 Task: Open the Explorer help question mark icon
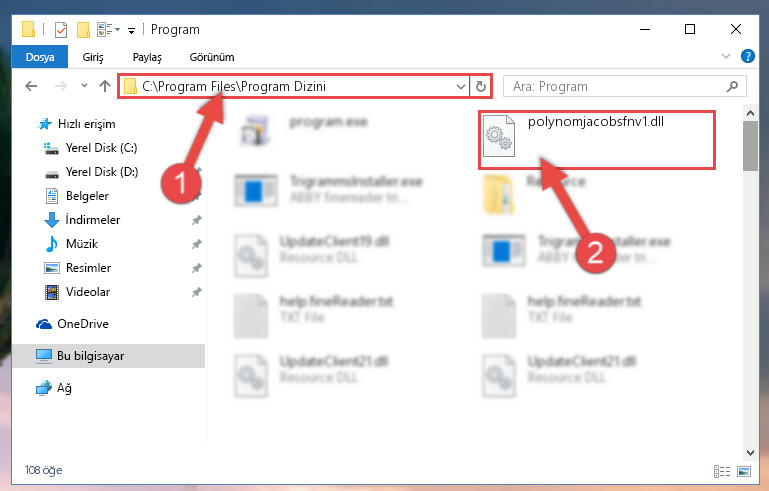747,56
